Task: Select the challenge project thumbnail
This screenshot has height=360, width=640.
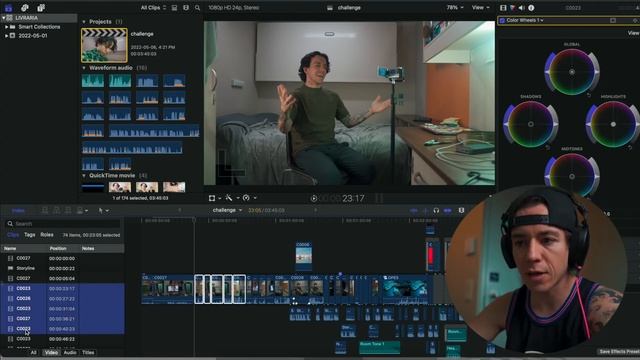Action: point(104,45)
